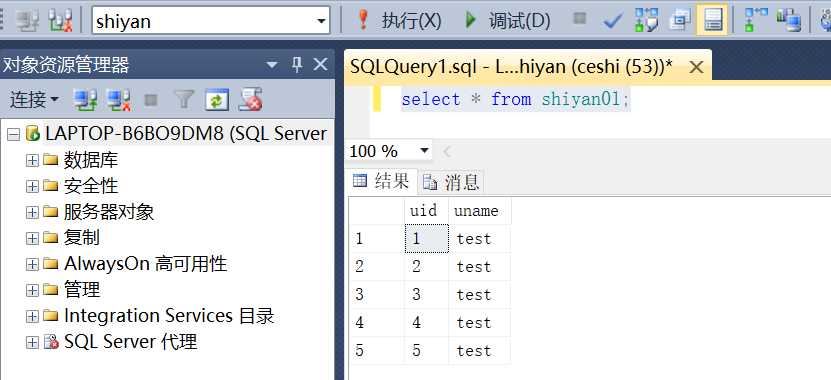The image size is (831, 380).
Task: Expand the 数据库 folder node
Action: (x=32, y=160)
